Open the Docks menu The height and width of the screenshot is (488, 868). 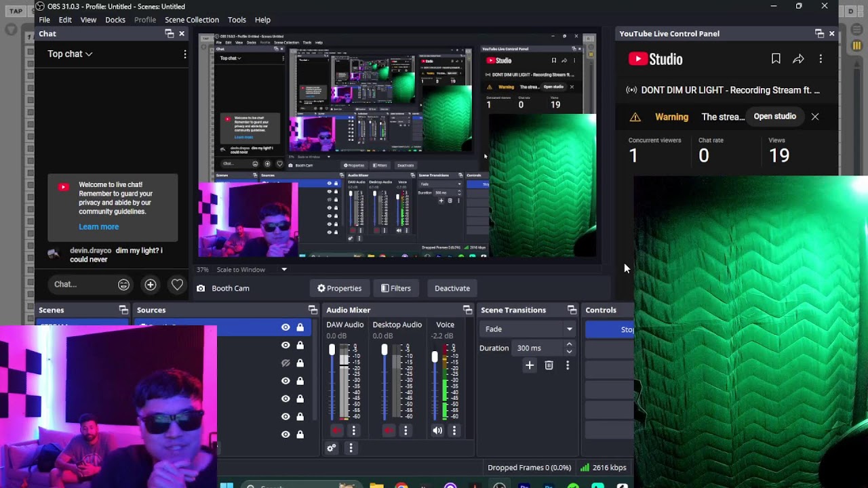[115, 20]
